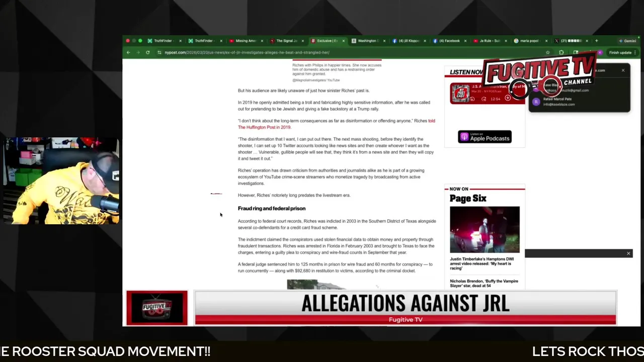Click the Fugitive TV logo in lower third
The height and width of the screenshot is (362, 644).
(x=157, y=308)
